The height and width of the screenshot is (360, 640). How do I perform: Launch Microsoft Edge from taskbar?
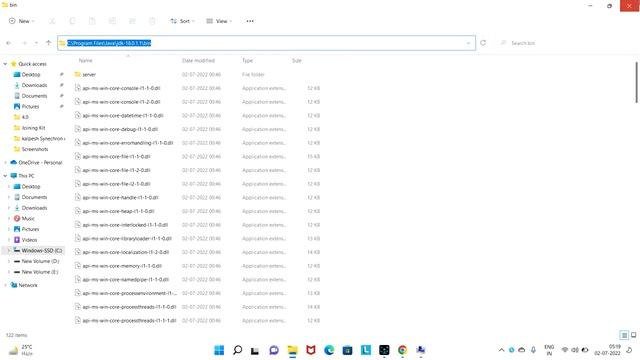(329, 350)
